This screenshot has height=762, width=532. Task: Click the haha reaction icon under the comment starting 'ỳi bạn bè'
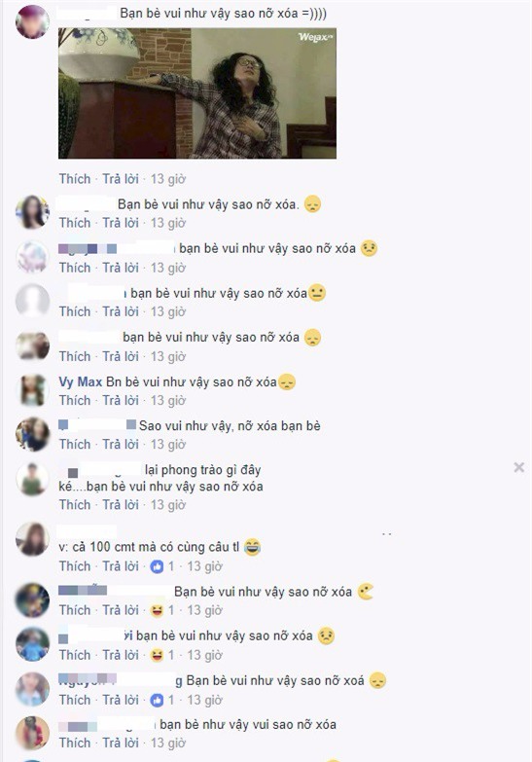point(157,655)
